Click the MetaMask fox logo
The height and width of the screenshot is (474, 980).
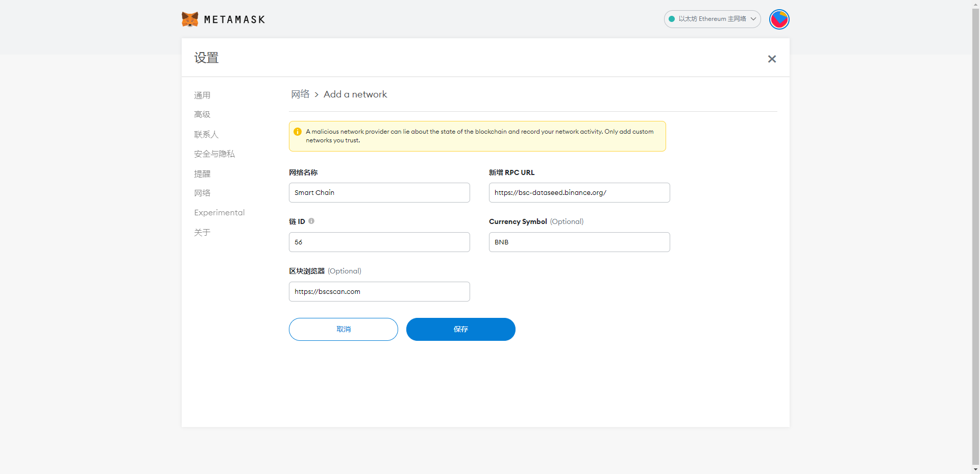pyautogui.click(x=190, y=19)
